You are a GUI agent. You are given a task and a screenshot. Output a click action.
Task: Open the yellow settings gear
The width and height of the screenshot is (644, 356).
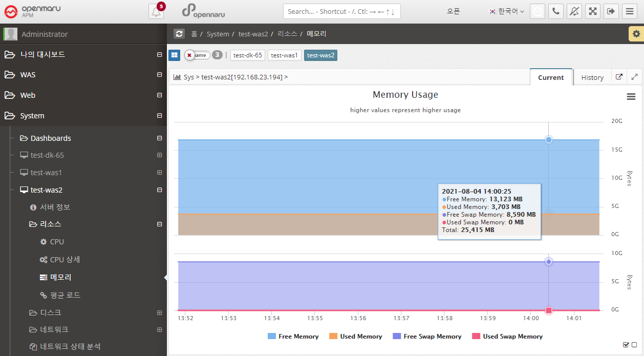point(636,34)
